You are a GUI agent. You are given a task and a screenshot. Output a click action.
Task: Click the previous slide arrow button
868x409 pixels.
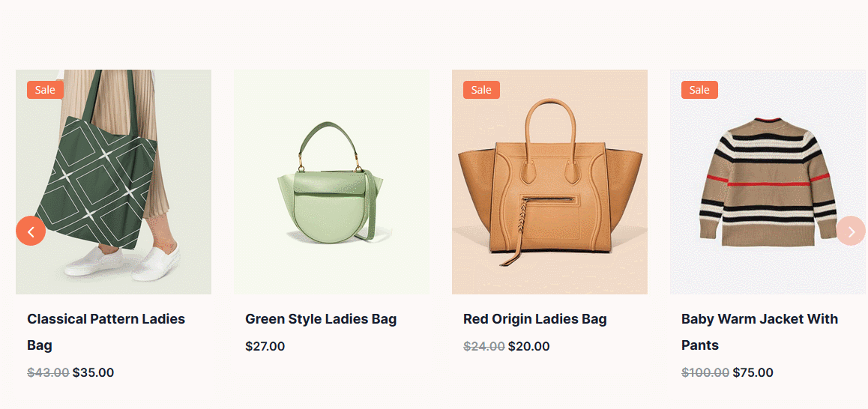pos(31,231)
